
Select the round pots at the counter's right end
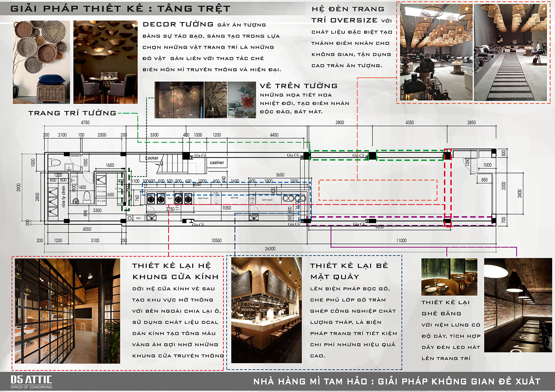point(294,198)
